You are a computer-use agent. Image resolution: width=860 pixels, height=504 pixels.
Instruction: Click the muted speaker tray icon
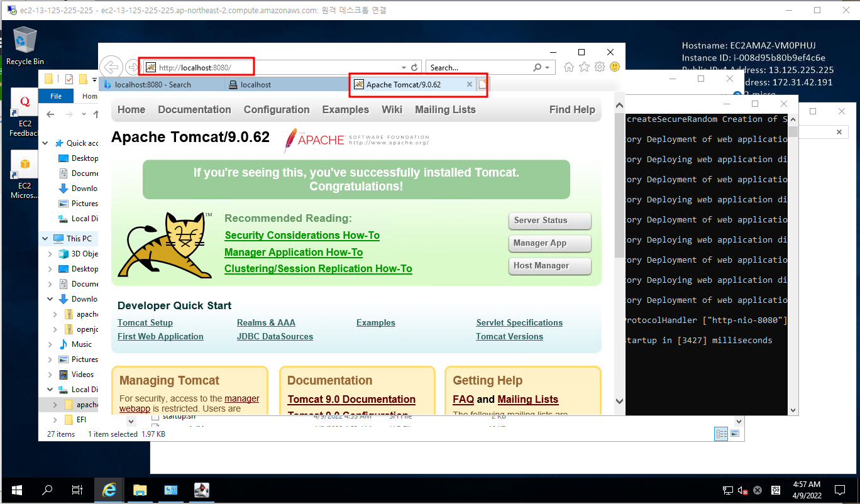point(742,490)
